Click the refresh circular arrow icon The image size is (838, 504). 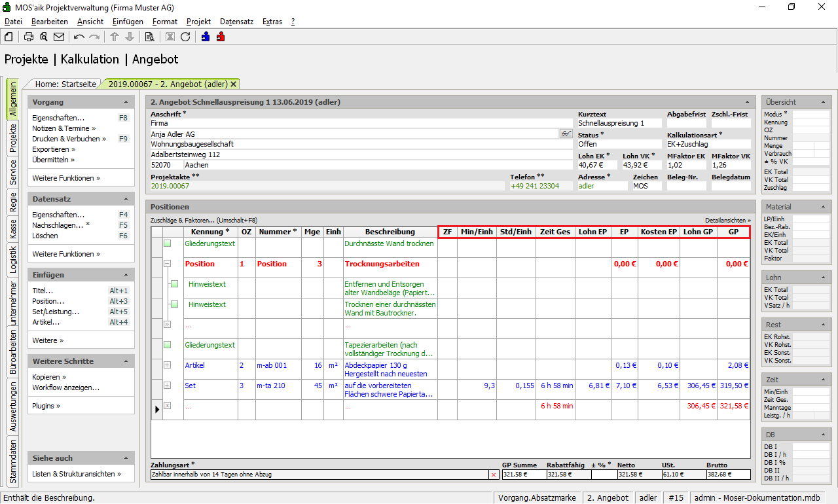click(185, 37)
